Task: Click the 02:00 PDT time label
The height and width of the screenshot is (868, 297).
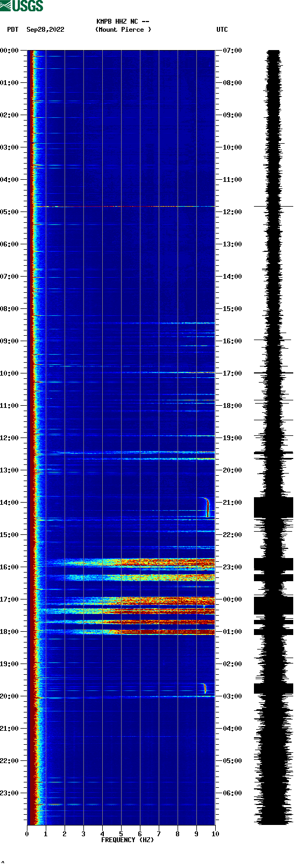Action: (9, 115)
